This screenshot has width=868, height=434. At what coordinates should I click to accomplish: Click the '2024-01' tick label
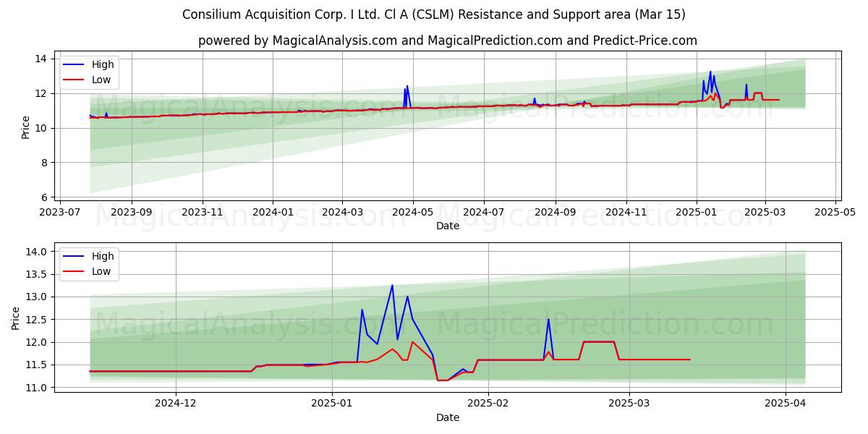click(273, 212)
